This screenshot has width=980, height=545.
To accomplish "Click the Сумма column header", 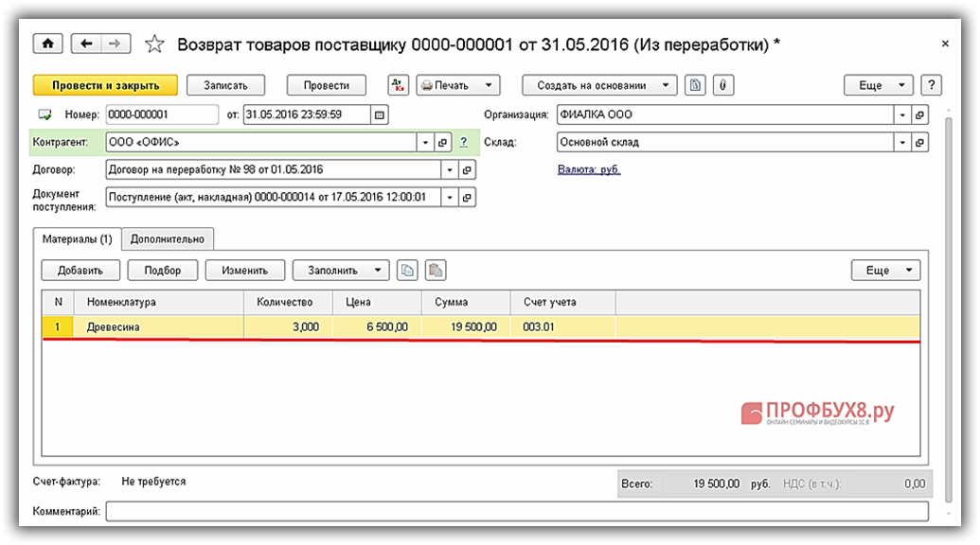I will pos(466,302).
